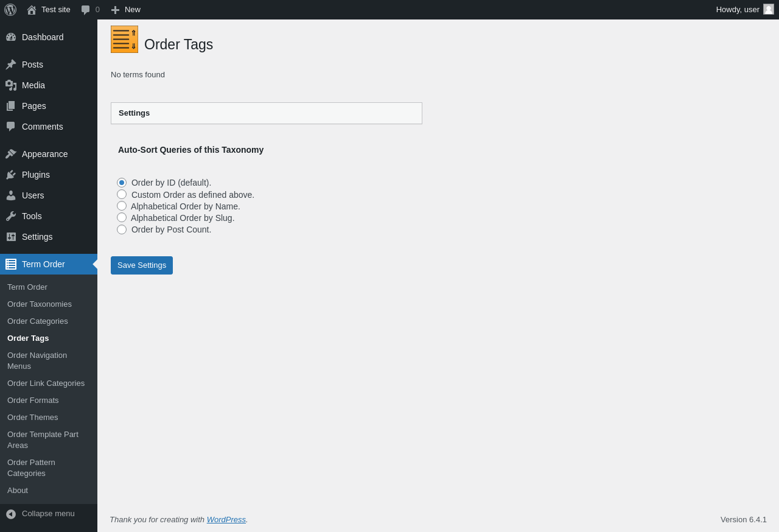
Task: Choose Alphabetical Order by Slug
Action: point(122,217)
